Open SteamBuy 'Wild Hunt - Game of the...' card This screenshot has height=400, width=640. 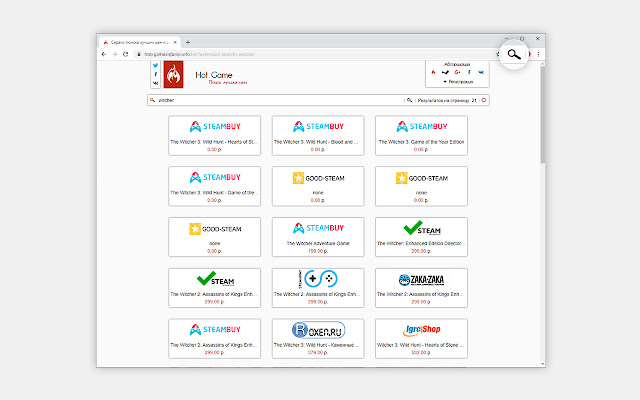pyautogui.click(x=214, y=186)
